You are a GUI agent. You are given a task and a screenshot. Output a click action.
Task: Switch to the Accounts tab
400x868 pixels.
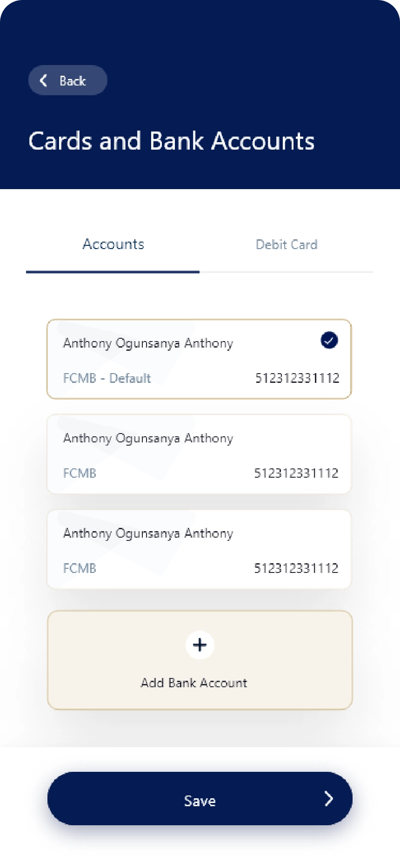113,244
